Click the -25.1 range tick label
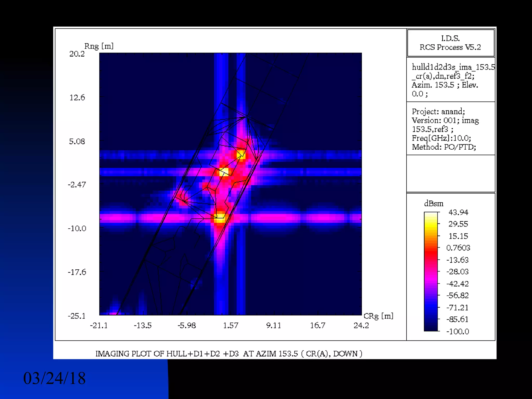 77,316
